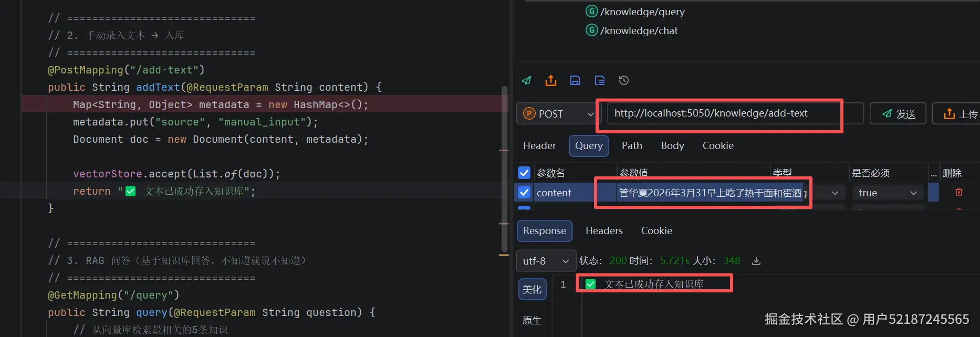Screen dimensions: 980x337
Task: Click the content parameter value field
Action: tap(710, 193)
